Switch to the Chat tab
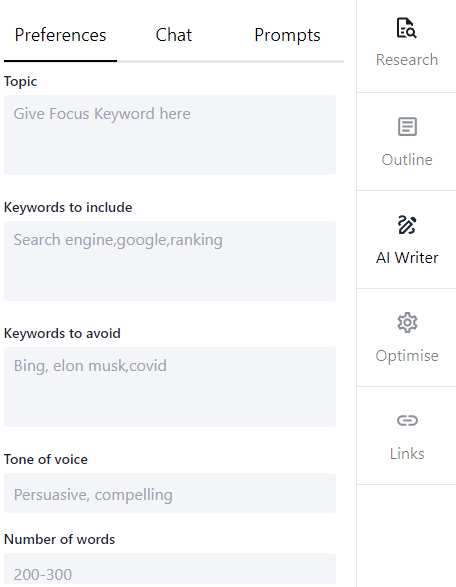Viewport: 456px width, 587px height. [x=174, y=35]
